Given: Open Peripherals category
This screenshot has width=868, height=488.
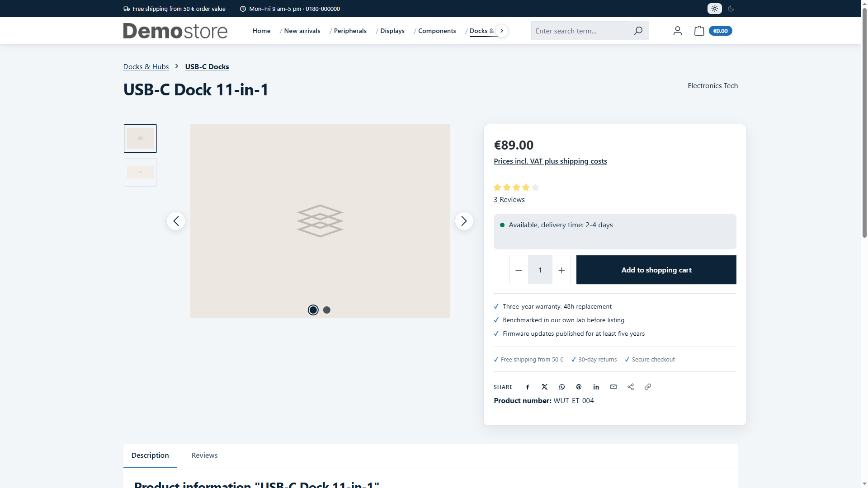Looking at the screenshot, I should (350, 31).
